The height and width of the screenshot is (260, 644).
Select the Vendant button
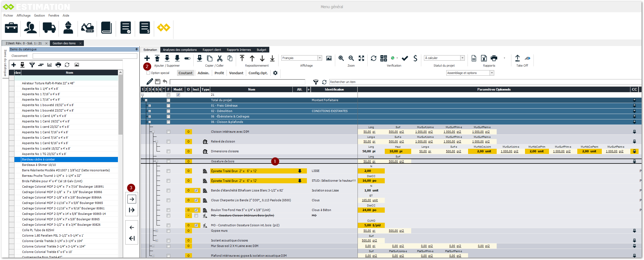click(x=236, y=73)
